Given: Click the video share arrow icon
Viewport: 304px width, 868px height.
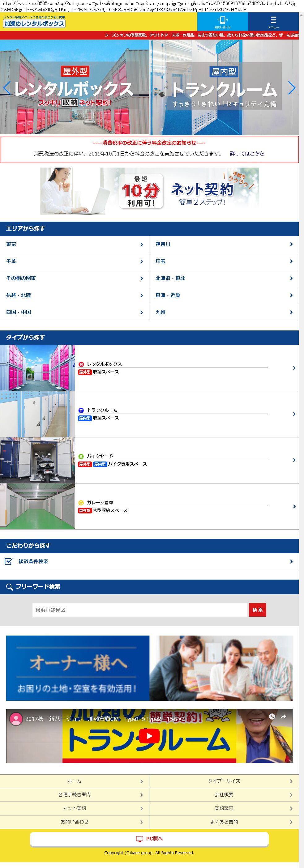Looking at the screenshot, I should point(283,717).
